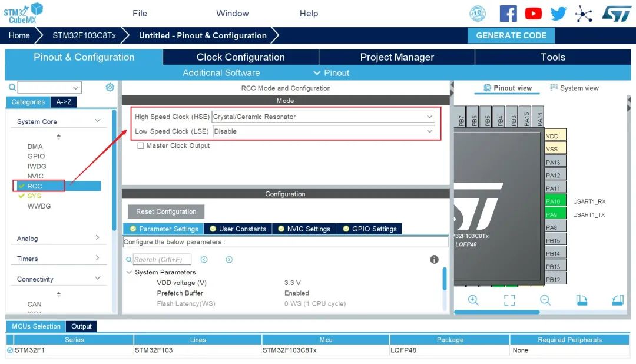
Task: Open the Twitter icon link
Action: [x=558, y=14]
